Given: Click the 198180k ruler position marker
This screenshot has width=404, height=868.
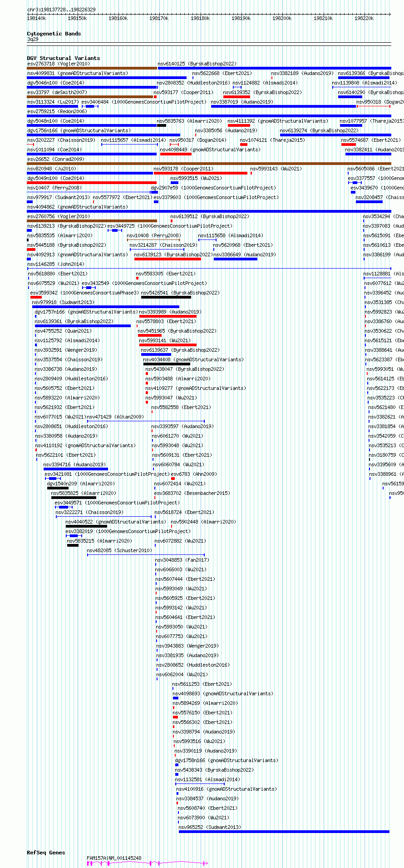Looking at the screenshot, I should coord(200,18).
